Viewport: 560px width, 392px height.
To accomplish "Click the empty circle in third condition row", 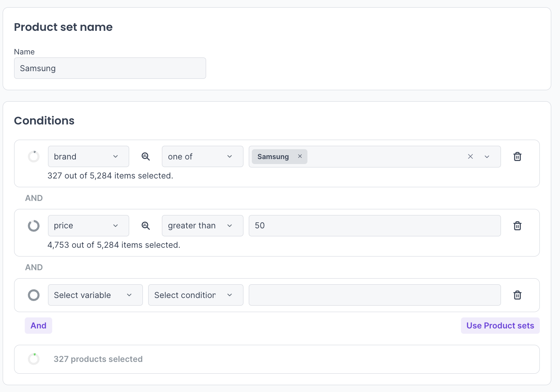I will click(34, 295).
